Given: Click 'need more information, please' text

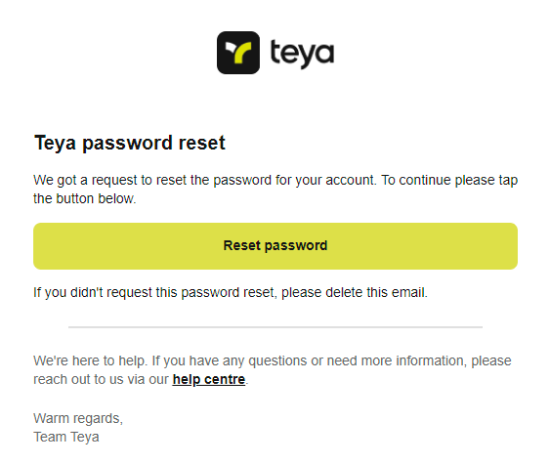Looking at the screenshot, I should coord(419,361).
